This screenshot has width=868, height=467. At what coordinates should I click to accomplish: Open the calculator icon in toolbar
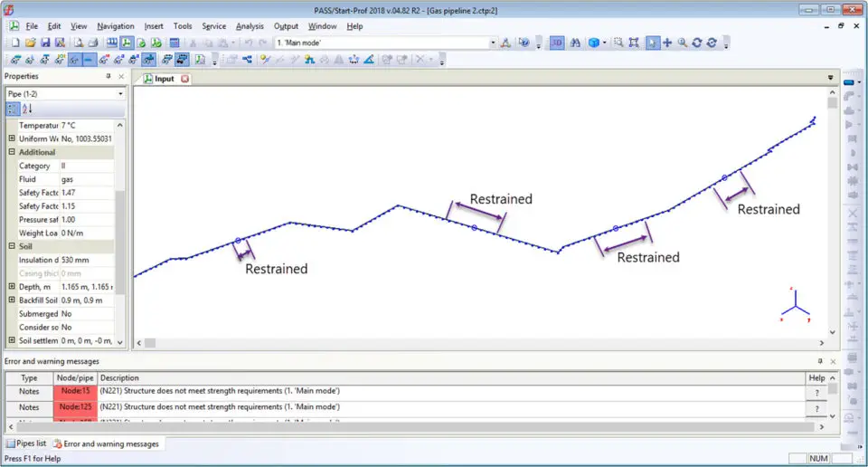click(174, 43)
